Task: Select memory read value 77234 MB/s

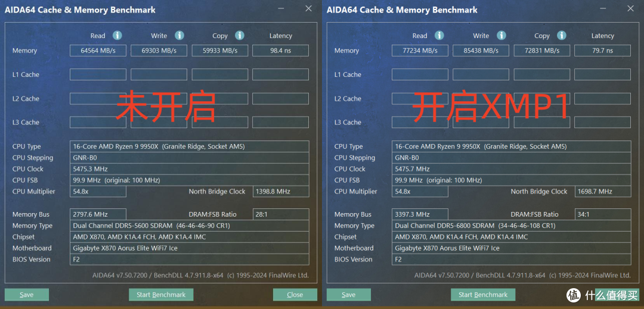Action: pyautogui.click(x=420, y=51)
